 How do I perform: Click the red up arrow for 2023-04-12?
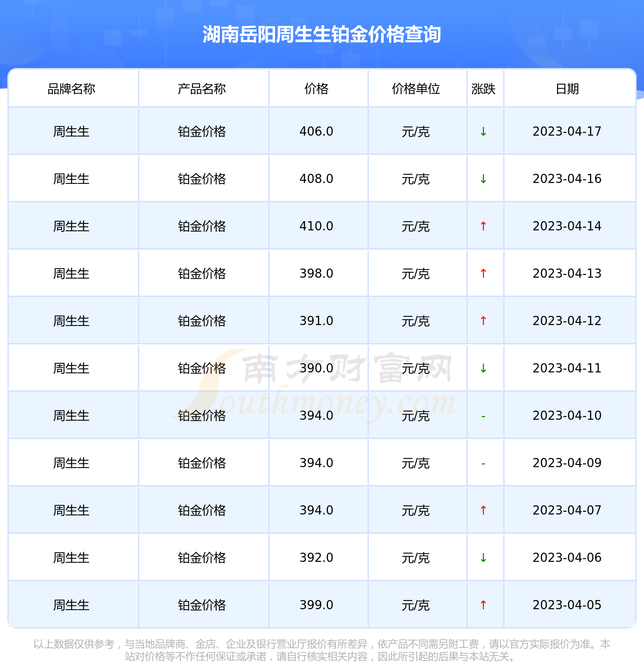coord(483,321)
